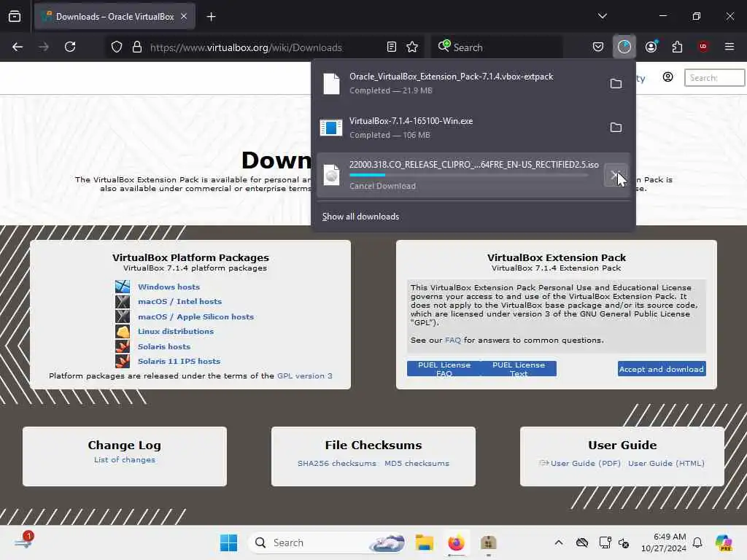This screenshot has height=560, width=747.
Task: Open the SHA256 checksums link
Action: [336, 463]
